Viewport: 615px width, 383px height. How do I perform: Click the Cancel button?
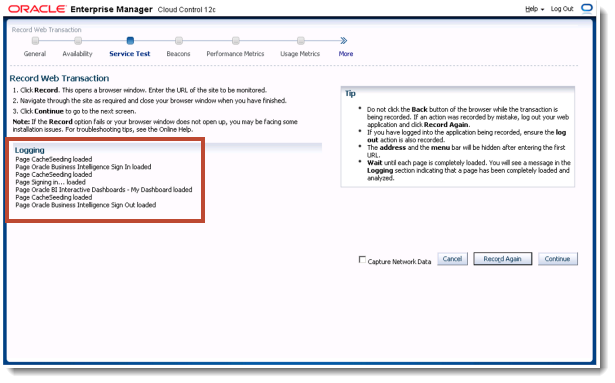tap(452, 259)
